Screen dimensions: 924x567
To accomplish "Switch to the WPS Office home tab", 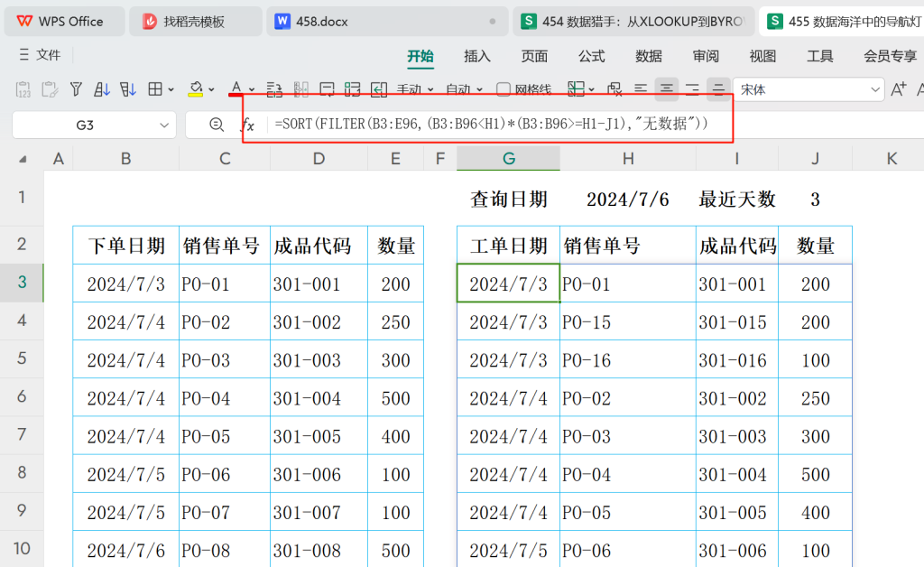I will [x=64, y=22].
